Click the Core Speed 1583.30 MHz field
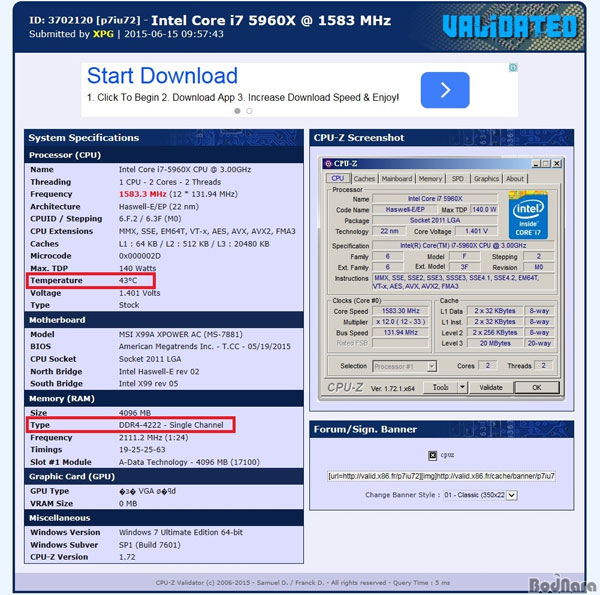The height and width of the screenshot is (595, 600). [401, 311]
